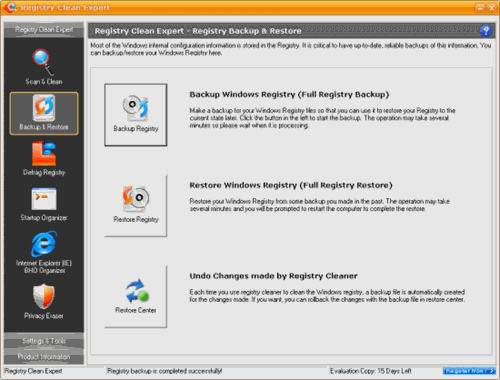Click the 'Backup Windows Registry (Full Registry Backup)' heading

coord(289,94)
